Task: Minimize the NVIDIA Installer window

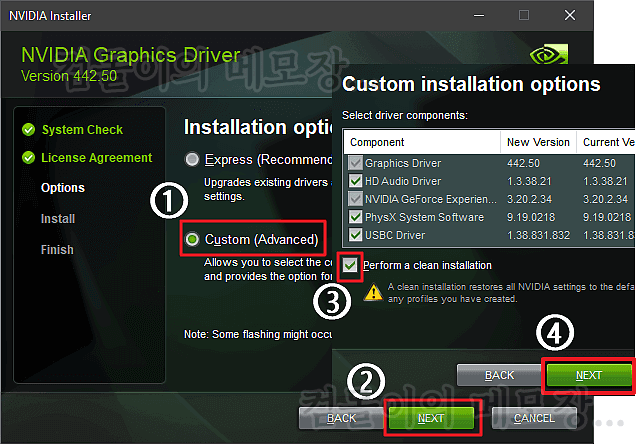Action: pos(479,15)
